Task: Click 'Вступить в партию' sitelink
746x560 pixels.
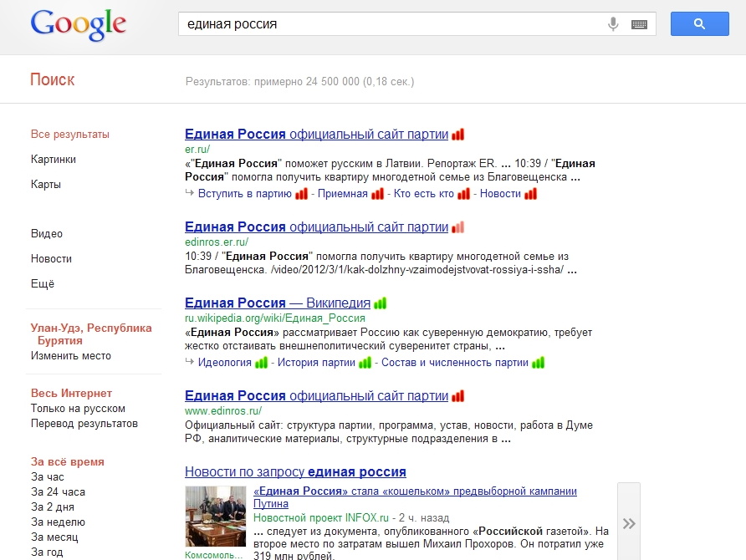Action: [x=245, y=194]
